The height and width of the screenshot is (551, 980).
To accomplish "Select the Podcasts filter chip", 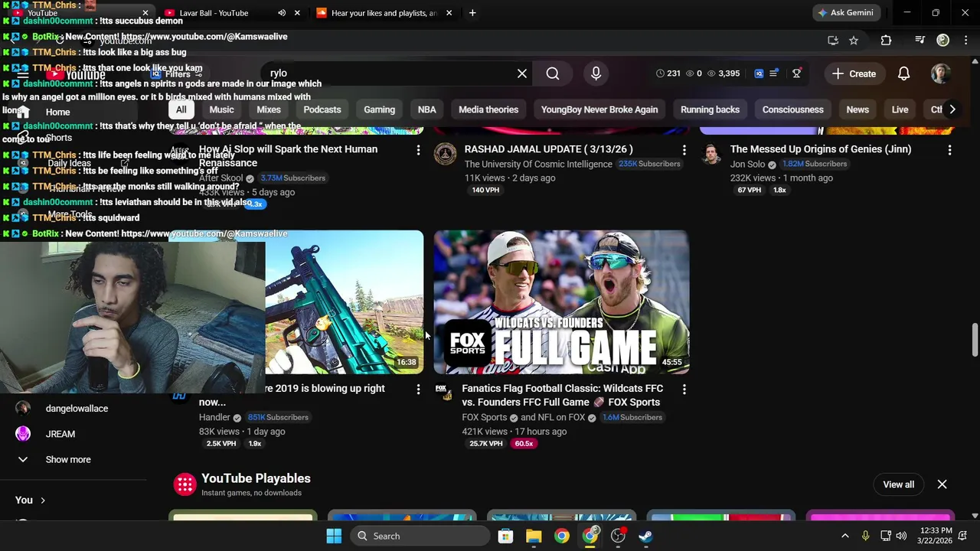I will click(322, 109).
